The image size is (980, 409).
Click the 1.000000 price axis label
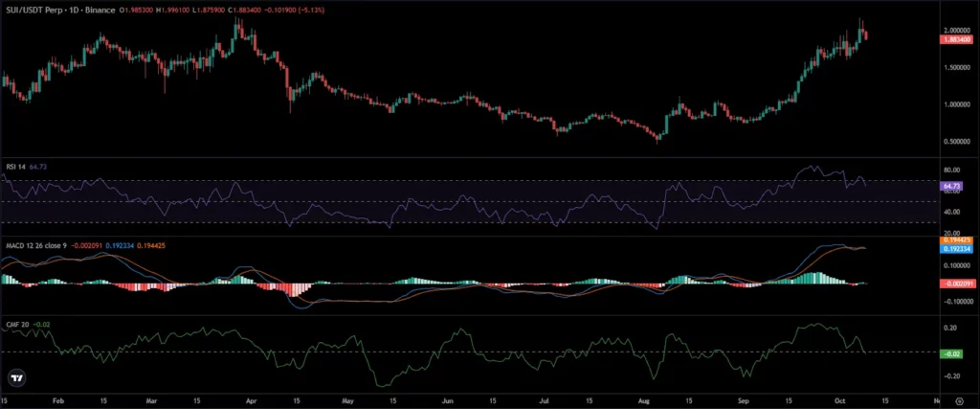[957, 104]
